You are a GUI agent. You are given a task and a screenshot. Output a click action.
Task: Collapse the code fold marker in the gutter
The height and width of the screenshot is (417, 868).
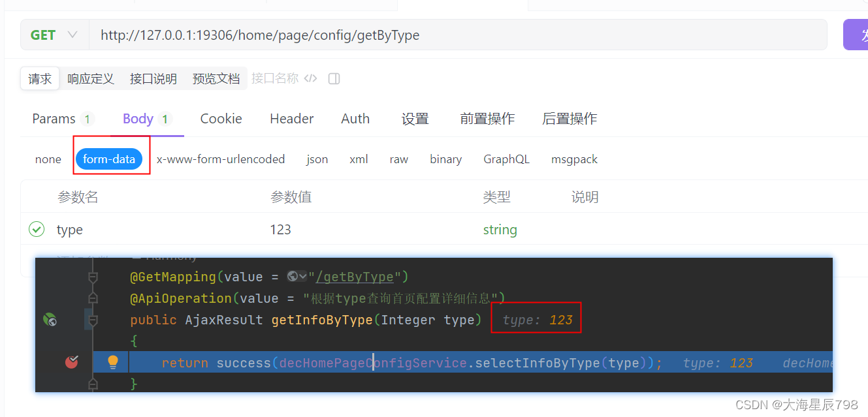tap(92, 320)
